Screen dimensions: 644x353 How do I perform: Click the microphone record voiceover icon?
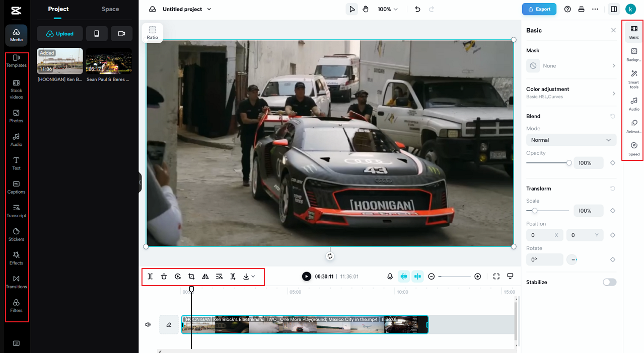[390, 277]
